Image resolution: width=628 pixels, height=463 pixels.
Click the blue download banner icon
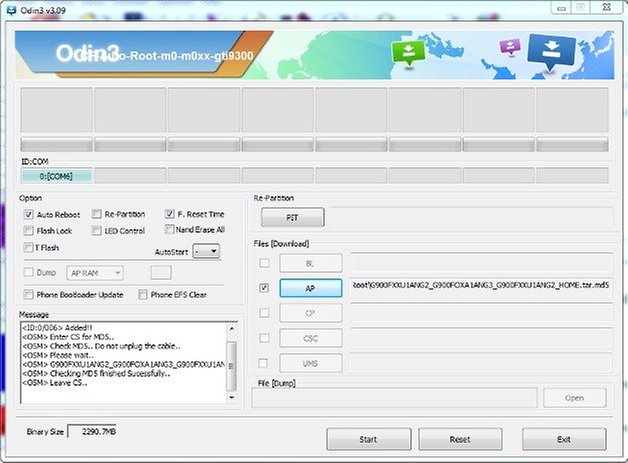tap(552, 51)
